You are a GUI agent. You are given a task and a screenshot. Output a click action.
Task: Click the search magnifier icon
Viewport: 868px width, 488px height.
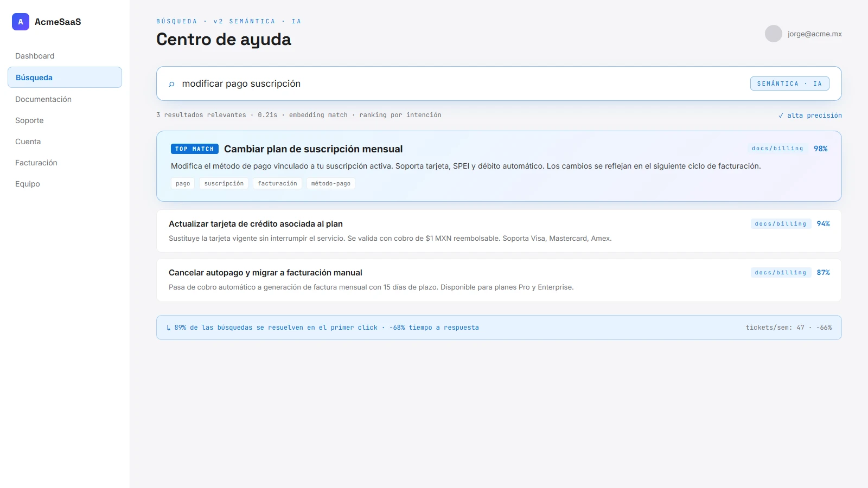coord(171,84)
